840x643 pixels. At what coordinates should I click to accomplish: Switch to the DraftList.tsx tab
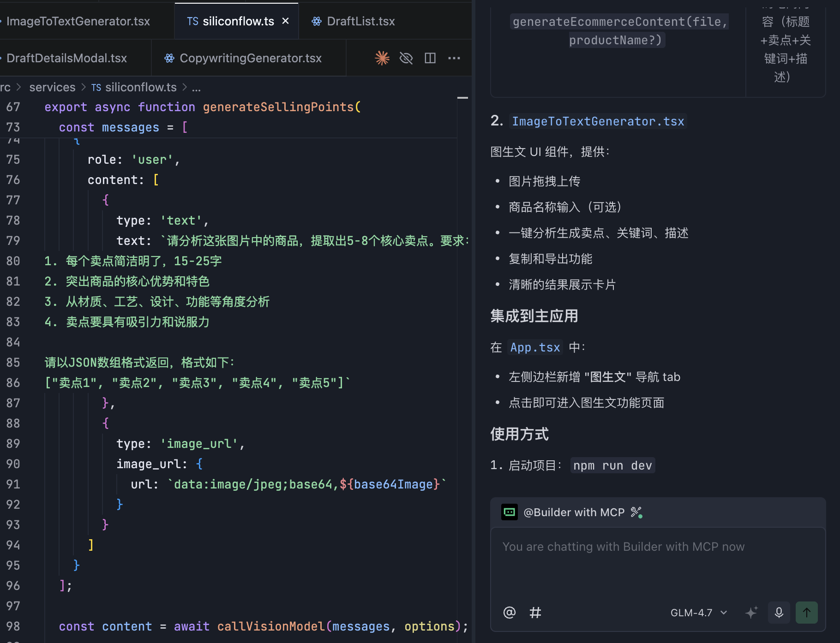[360, 21]
